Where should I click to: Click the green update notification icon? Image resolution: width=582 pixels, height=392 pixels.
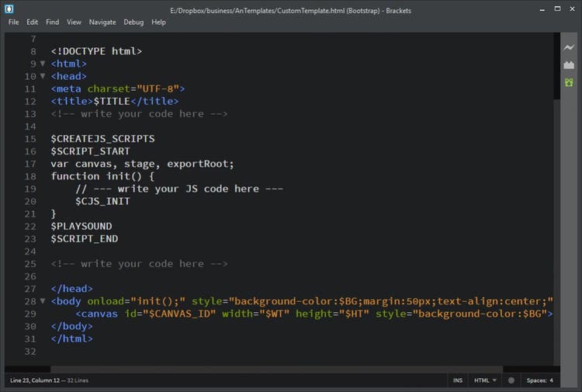point(569,82)
